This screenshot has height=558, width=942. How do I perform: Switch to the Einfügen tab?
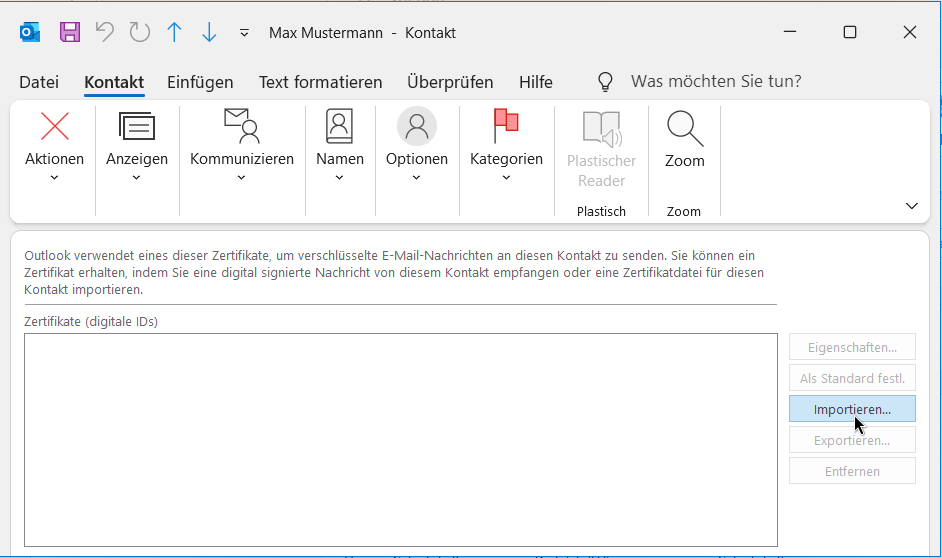(x=200, y=82)
